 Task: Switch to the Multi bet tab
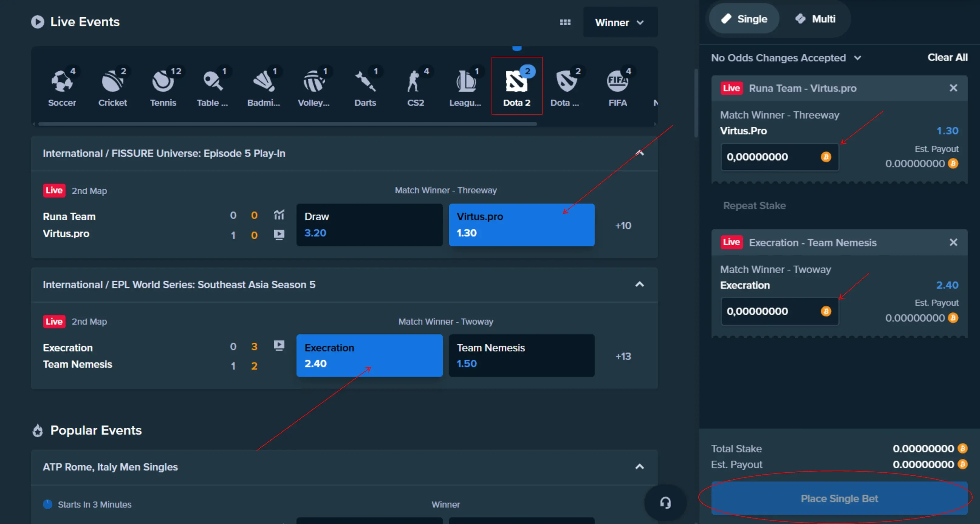[x=815, y=19]
